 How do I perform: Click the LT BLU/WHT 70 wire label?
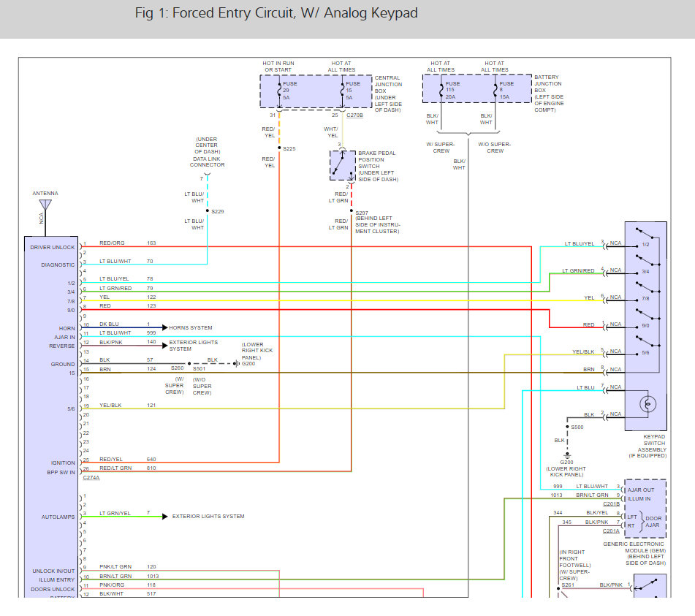coord(126,261)
